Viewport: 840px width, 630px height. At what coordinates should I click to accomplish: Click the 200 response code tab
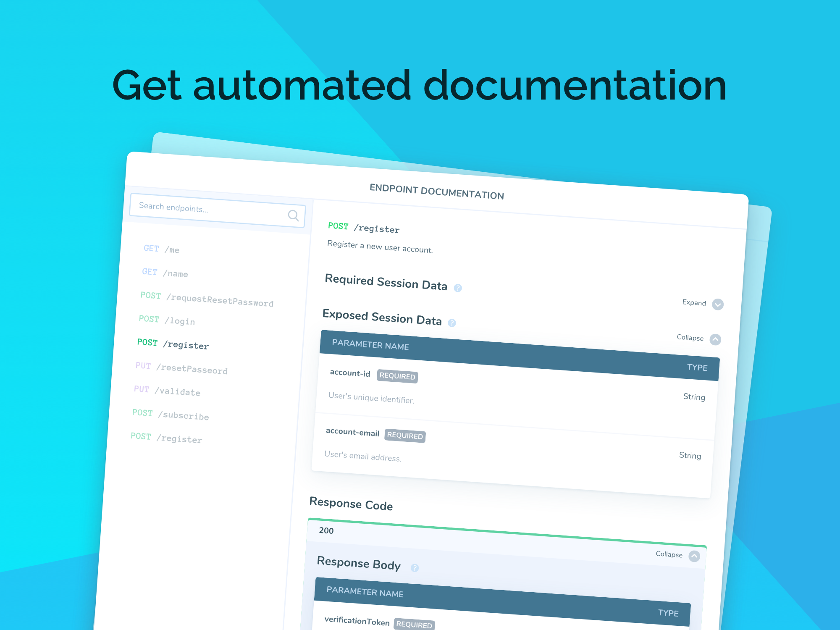[326, 530]
